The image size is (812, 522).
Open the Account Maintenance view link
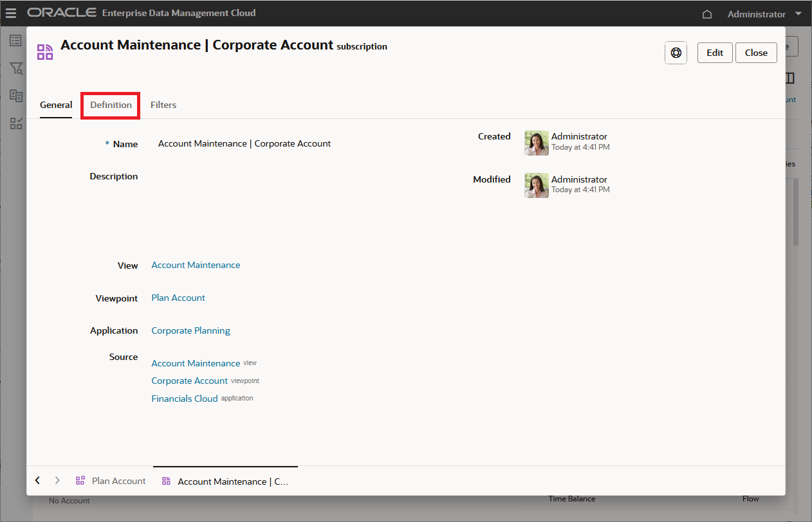196,265
